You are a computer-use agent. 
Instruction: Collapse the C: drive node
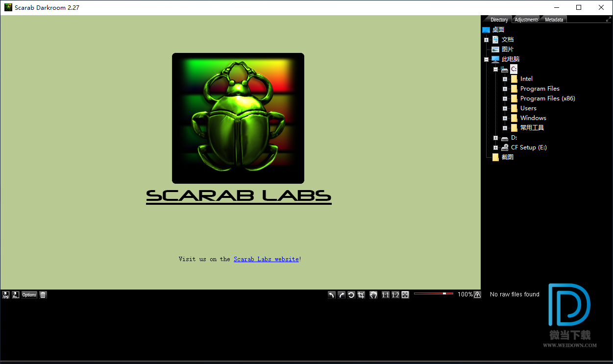[495, 69]
